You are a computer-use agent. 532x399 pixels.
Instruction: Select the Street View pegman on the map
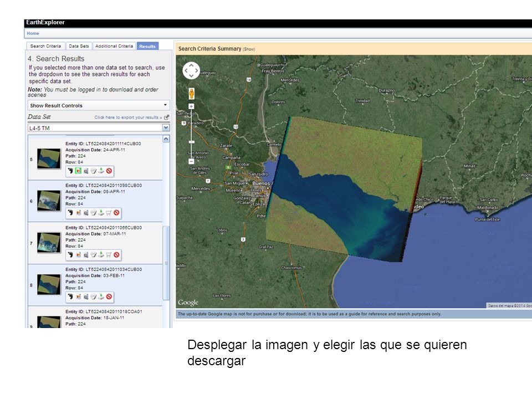point(191,93)
